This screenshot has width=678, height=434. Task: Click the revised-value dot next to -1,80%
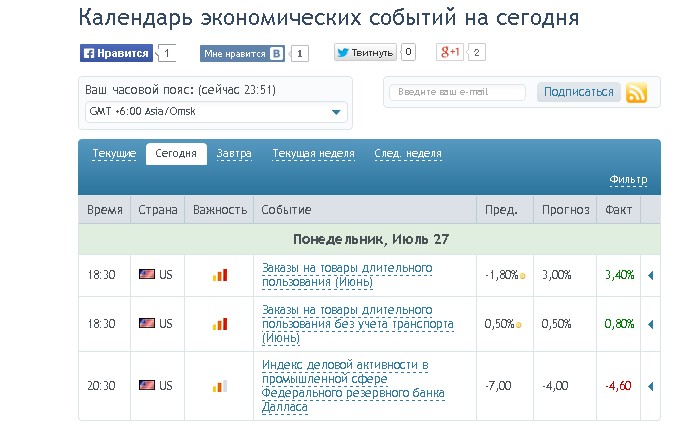pyautogui.click(x=522, y=276)
